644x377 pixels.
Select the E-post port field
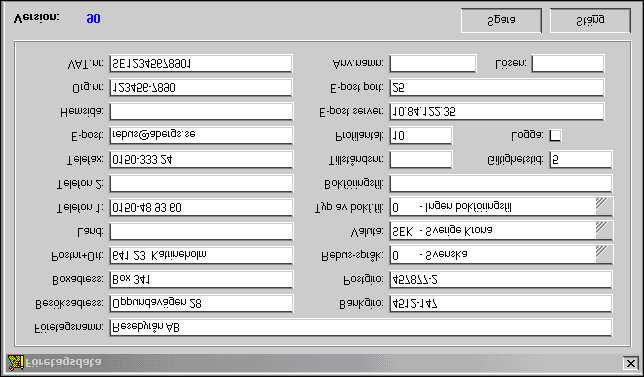coord(497,87)
